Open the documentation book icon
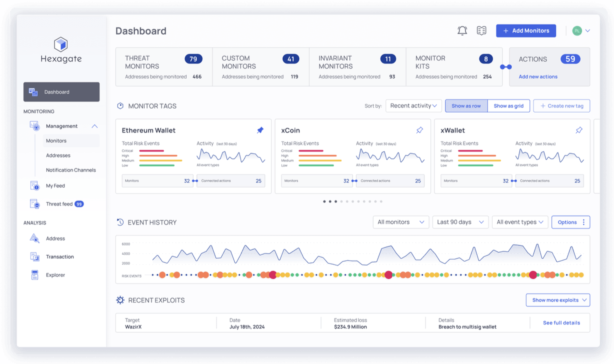This screenshot has width=614, height=364. point(481,31)
